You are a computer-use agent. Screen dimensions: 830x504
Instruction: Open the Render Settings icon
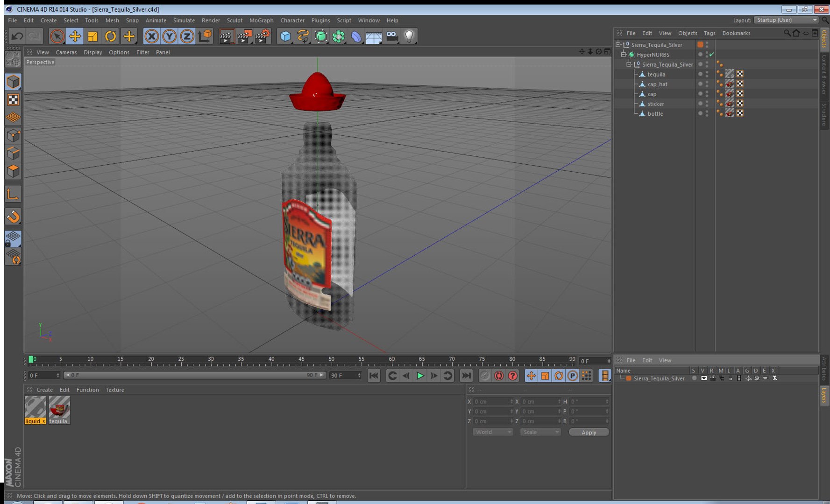click(262, 36)
